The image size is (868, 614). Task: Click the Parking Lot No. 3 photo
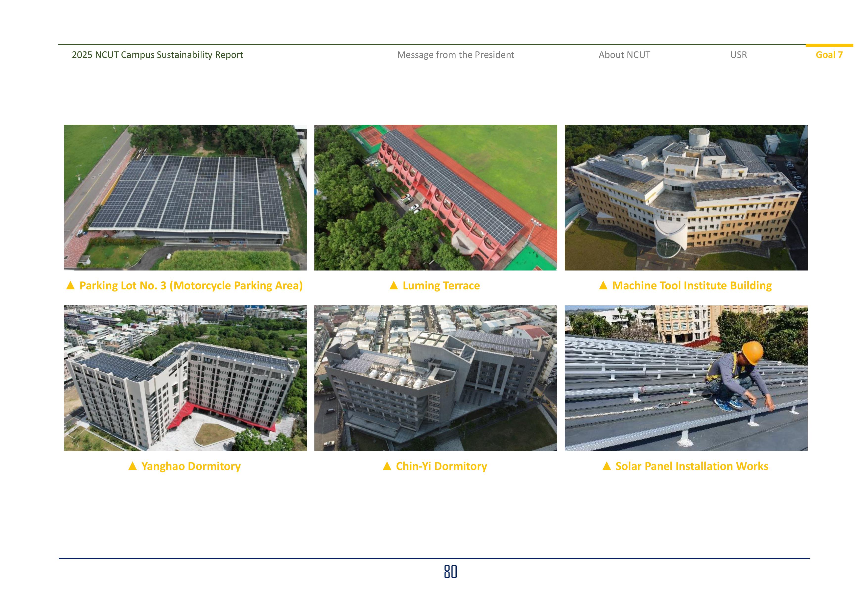click(185, 197)
